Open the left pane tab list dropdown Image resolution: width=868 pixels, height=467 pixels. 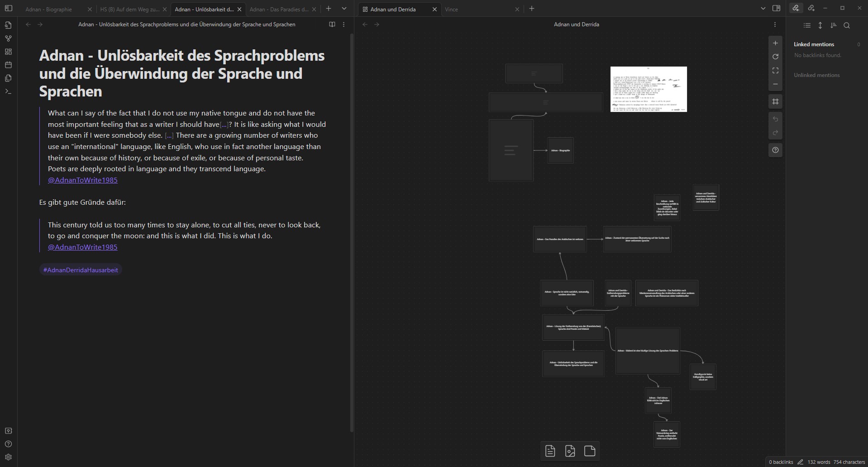[344, 9]
